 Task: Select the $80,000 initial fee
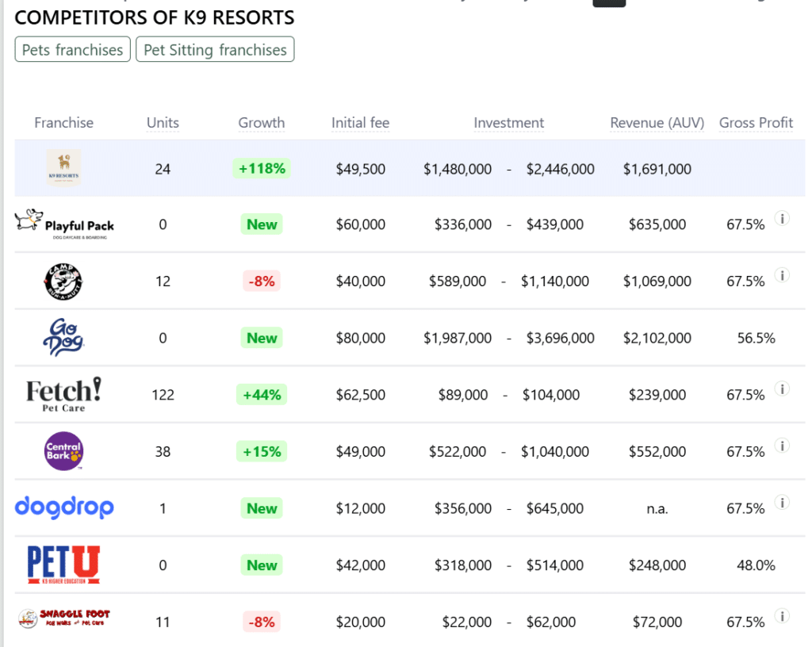click(x=361, y=338)
